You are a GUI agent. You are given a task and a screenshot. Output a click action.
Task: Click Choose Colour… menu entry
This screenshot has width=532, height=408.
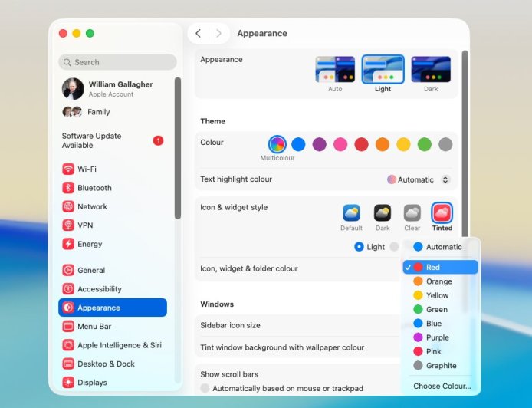pyautogui.click(x=442, y=386)
